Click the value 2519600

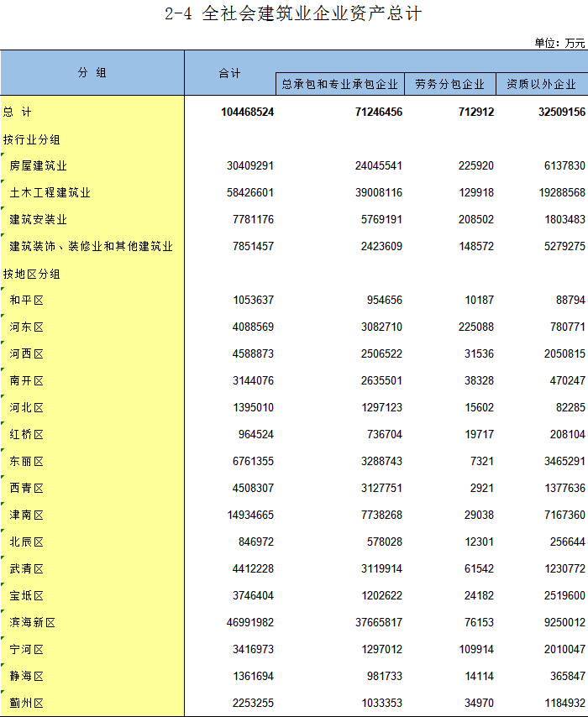click(564, 596)
